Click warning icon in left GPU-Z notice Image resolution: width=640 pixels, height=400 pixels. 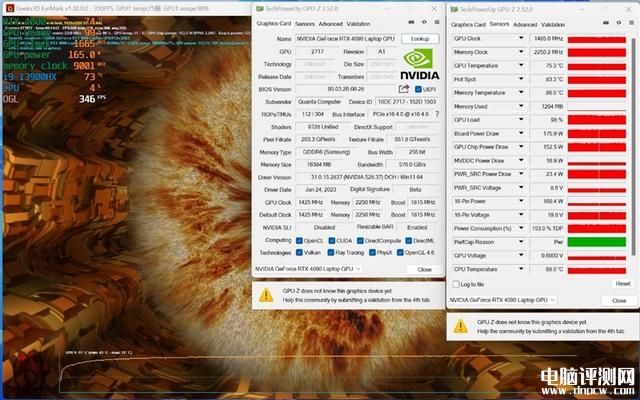point(266,295)
